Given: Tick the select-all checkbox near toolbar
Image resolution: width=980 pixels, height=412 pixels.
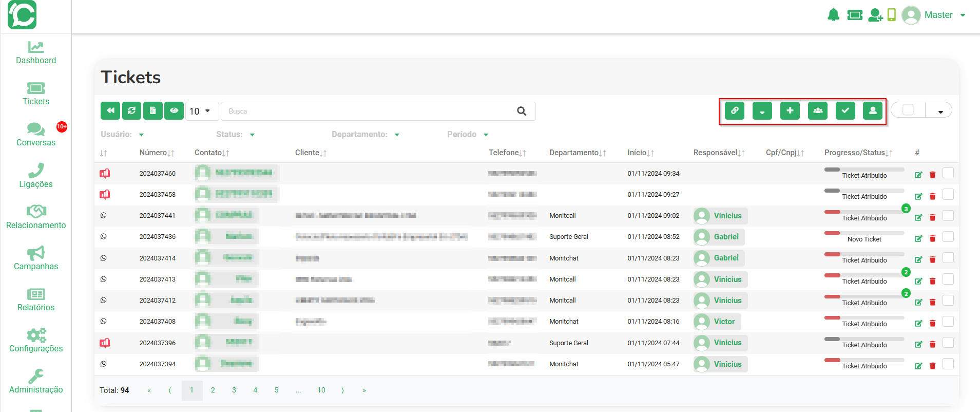Looking at the screenshot, I should click(908, 110).
